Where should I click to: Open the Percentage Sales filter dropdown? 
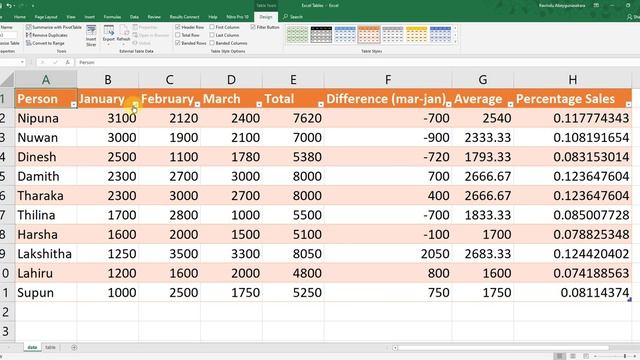click(629, 104)
